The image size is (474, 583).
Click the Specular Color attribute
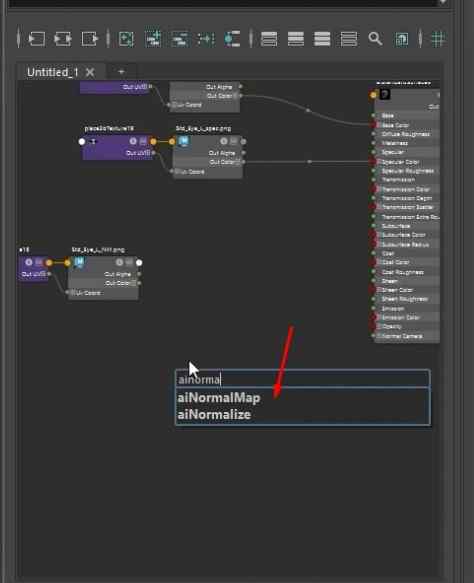(400, 162)
